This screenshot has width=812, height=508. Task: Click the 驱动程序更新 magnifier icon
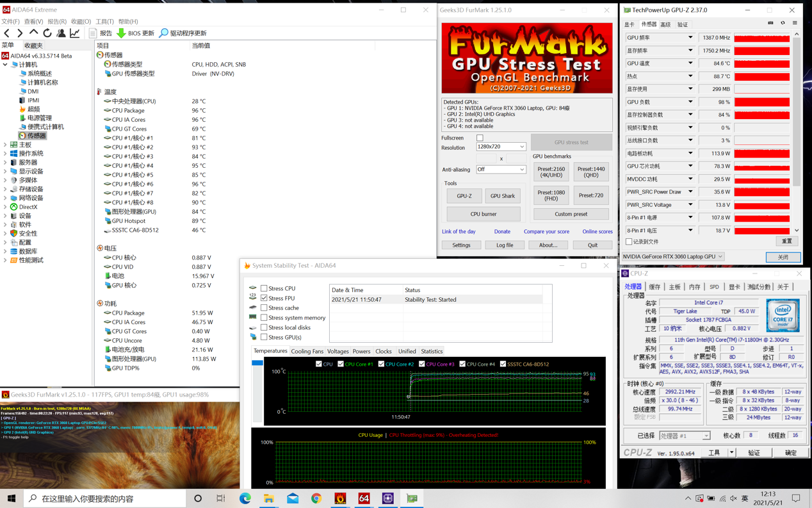164,33
